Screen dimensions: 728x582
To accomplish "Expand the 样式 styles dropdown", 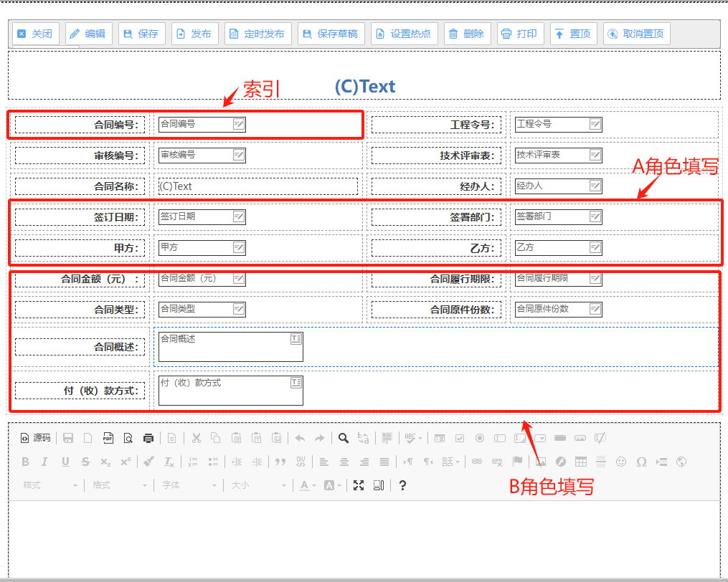I will pyautogui.click(x=50, y=485).
